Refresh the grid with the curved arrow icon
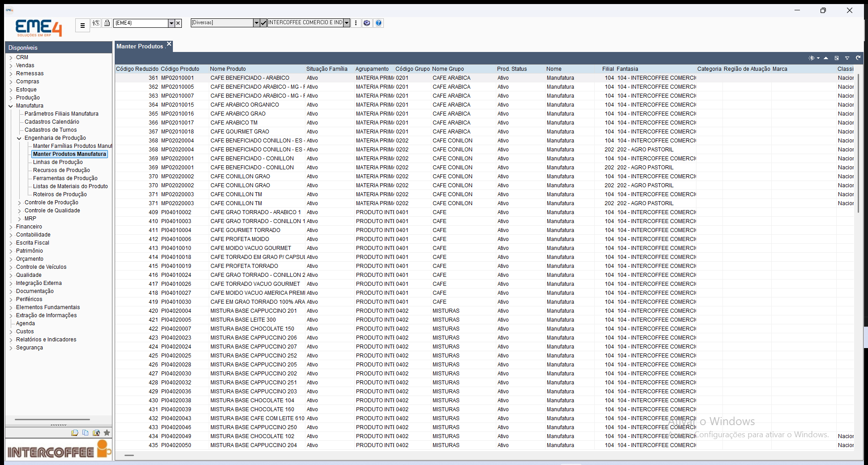The height and width of the screenshot is (465, 868). click(858, 58)
